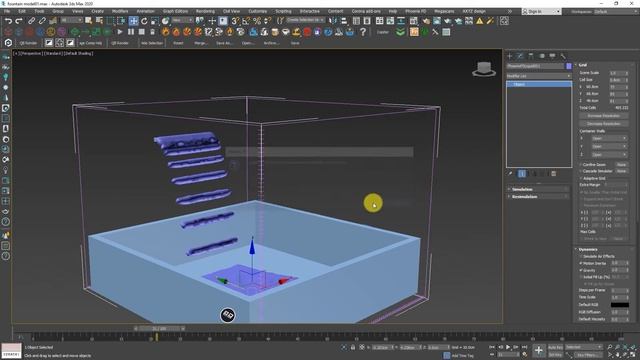
Task: Open the Hierarchy tab in command panel
Action: click(x=531, y=56)
